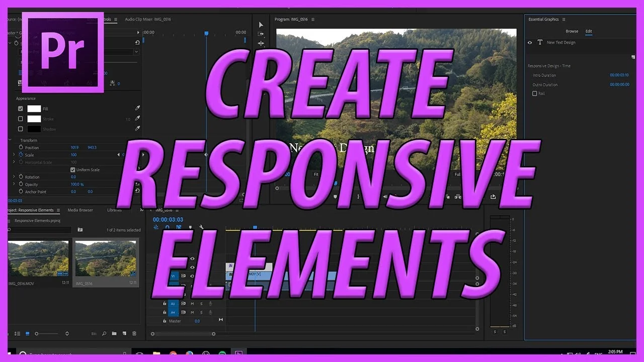Image resolution: width=644 pixels, height=362 pixels.
Task: Pick Stroke color with the eyedropper
Action: (x=137, y=119)
